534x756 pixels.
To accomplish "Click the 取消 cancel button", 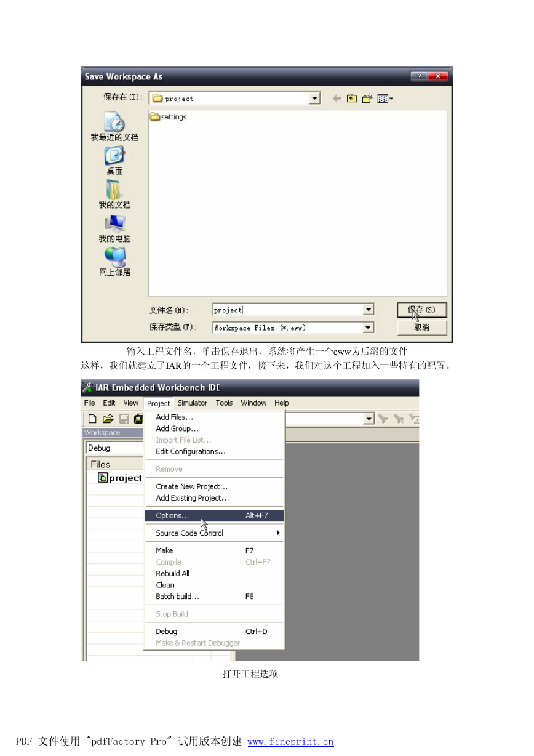I will (x=421, y=328).
